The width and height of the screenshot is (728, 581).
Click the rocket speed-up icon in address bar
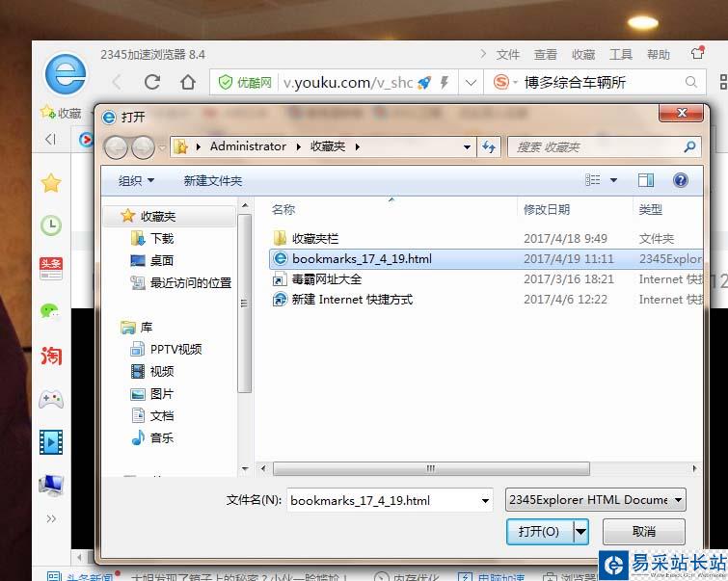424,83
